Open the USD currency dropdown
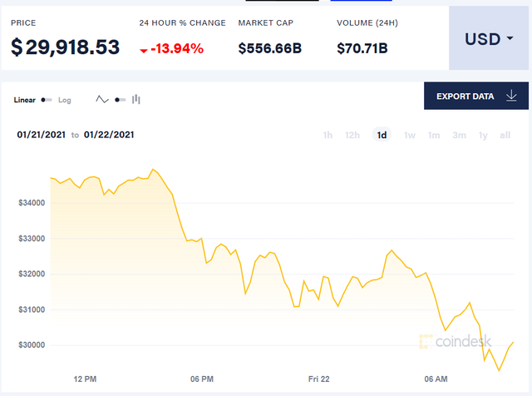Viewport: 532px width, 396px height. (489, 39)
